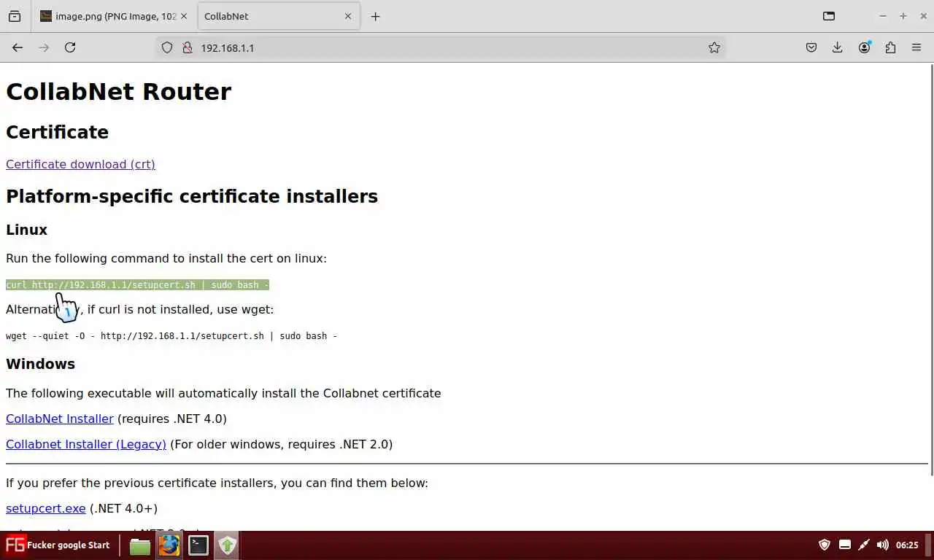Click the green shield arrow taskbar icon
Viewport: 934px width, 560px height.
point(227,545)
